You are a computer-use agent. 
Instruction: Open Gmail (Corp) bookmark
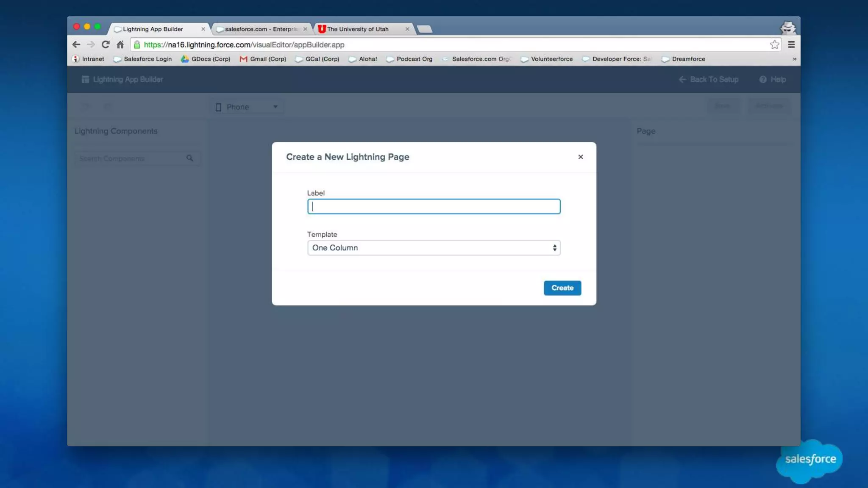[x=263, y=59]
